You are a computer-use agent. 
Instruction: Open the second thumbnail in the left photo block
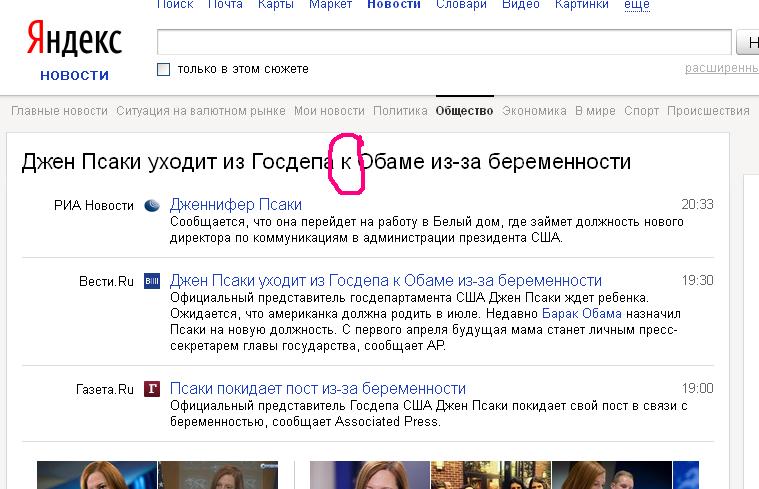point(218,475)
